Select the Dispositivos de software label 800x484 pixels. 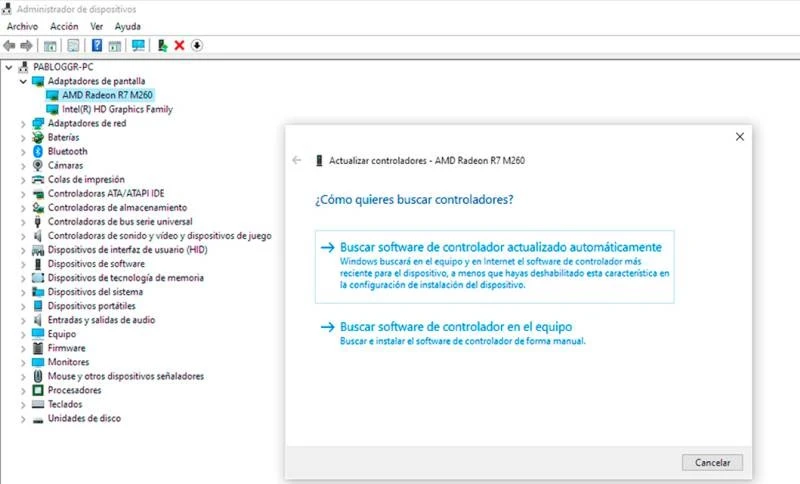pos(96,264)
